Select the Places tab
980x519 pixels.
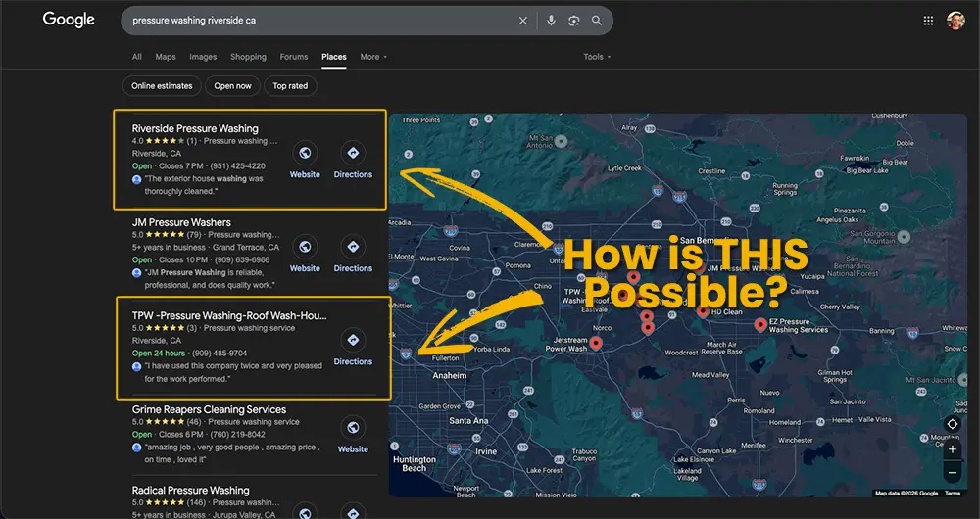click(334, 57)
